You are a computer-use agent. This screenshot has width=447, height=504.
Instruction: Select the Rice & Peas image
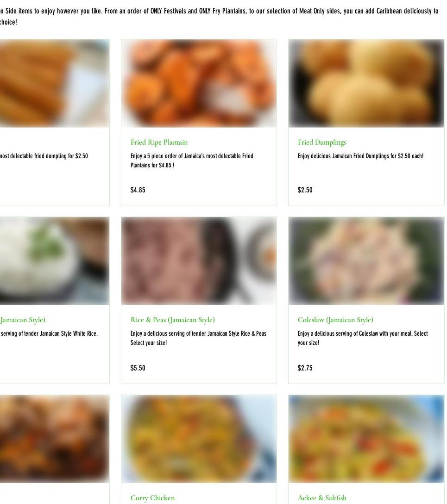click(199, 261)
